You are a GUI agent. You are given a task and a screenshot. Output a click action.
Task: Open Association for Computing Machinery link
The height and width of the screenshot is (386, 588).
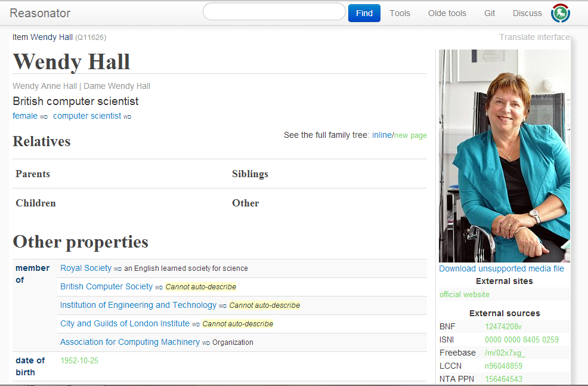coord(130,342)
